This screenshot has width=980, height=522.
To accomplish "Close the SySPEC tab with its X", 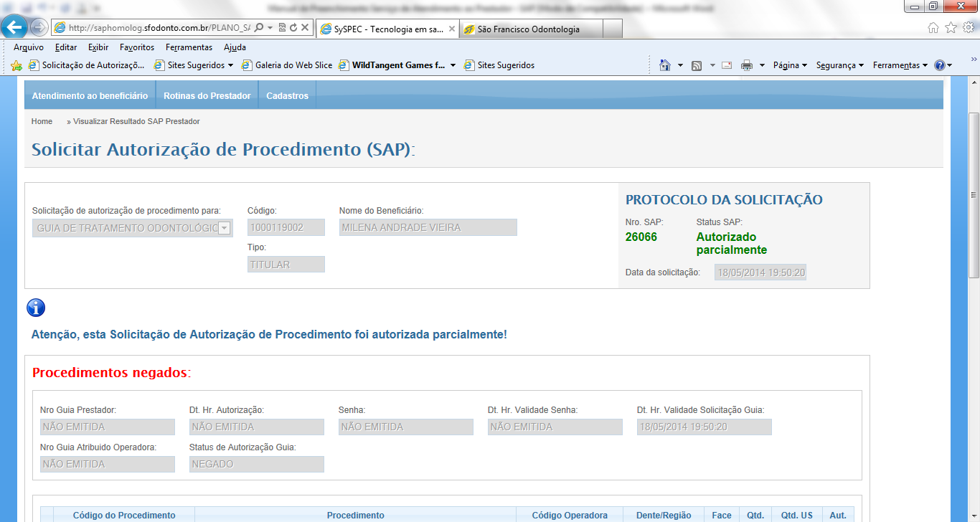I will click(451, 29).
